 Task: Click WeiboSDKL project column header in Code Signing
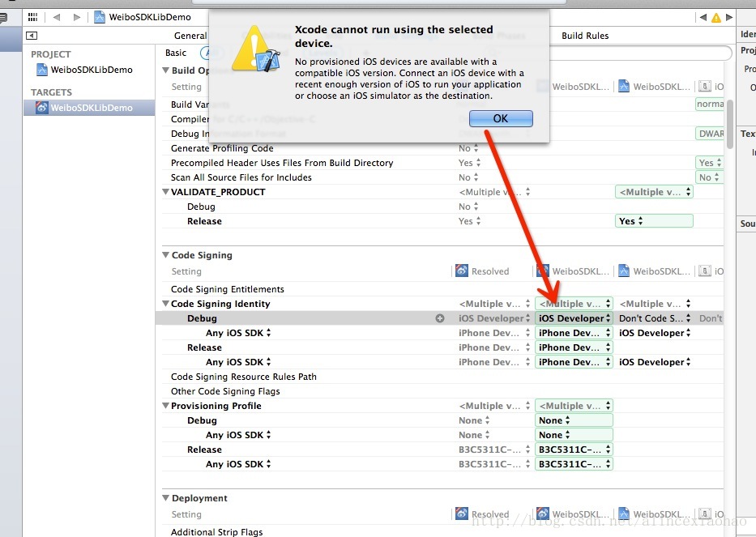point(654,271)
